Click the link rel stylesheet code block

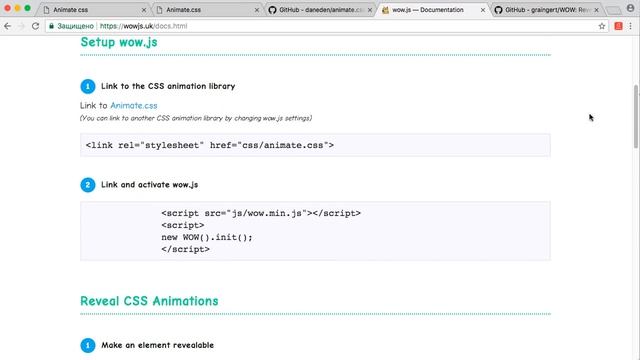click(315, 145)
